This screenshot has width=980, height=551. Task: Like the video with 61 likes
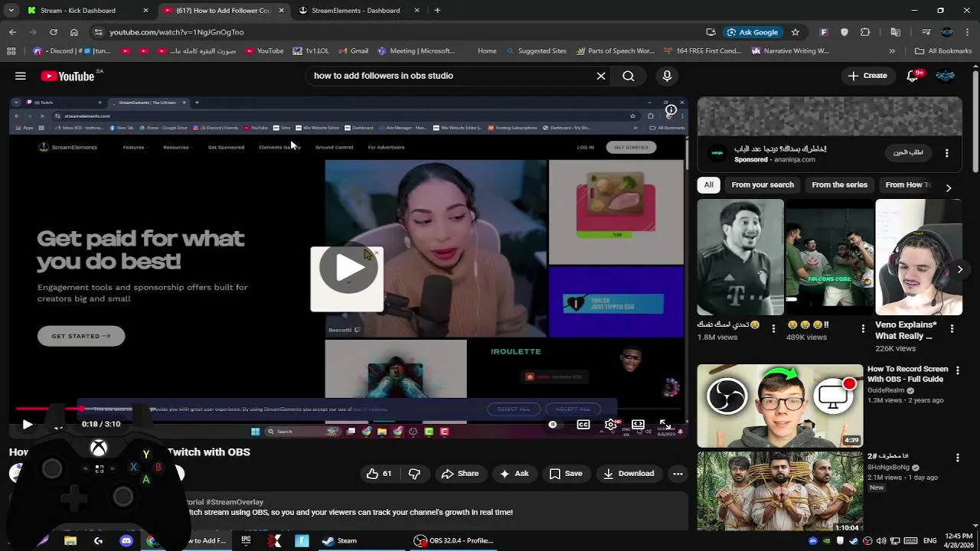point(379,474)
